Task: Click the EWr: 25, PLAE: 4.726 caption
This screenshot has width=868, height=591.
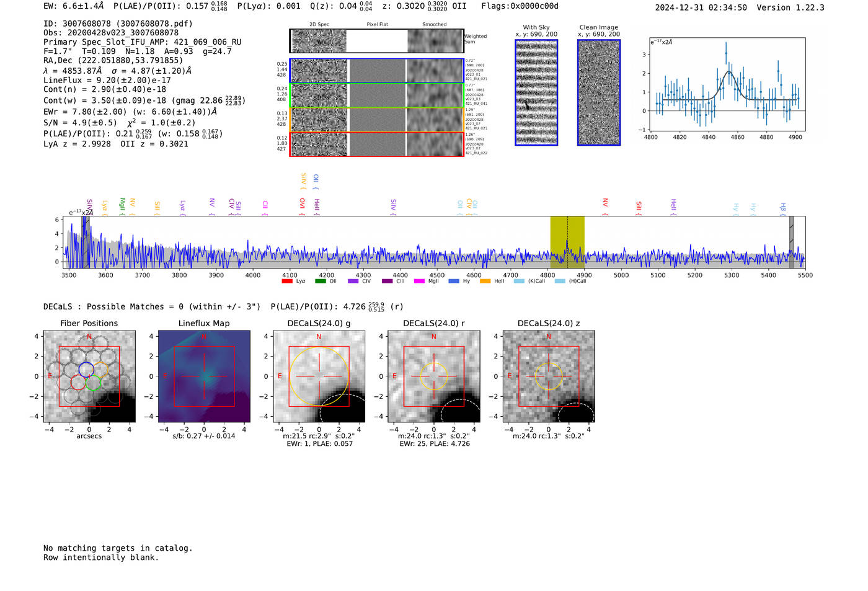Action: point(435,443)
